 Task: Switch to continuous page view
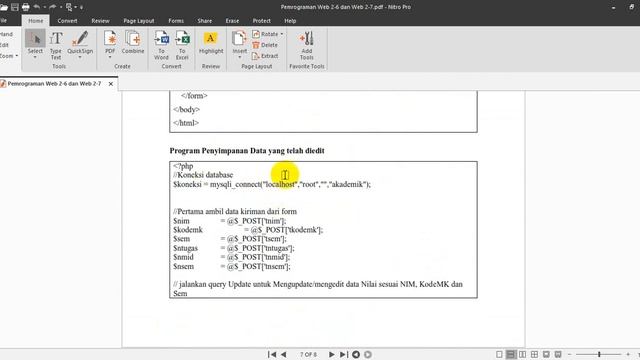coord(511,354)
